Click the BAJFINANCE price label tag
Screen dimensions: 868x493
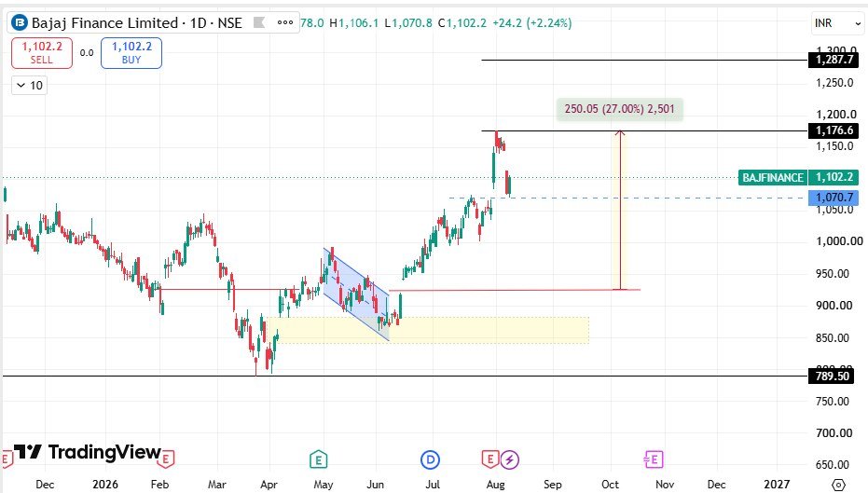[773, 178]
